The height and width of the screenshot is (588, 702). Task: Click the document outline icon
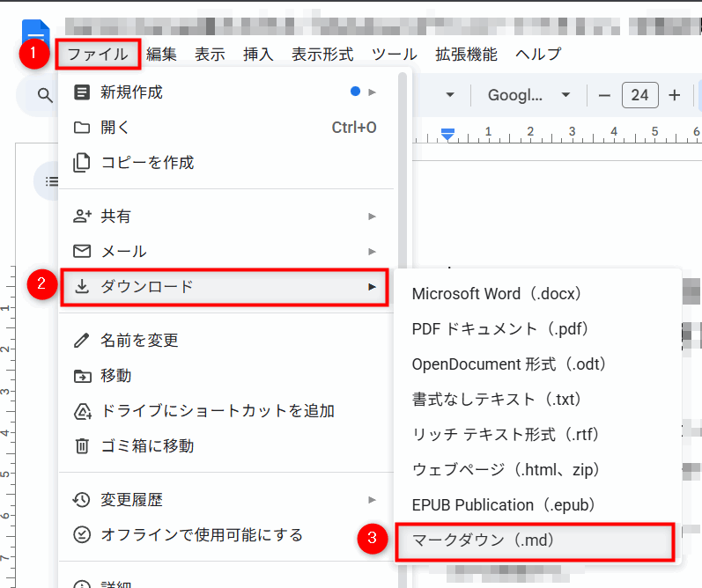tap(51, 181)
